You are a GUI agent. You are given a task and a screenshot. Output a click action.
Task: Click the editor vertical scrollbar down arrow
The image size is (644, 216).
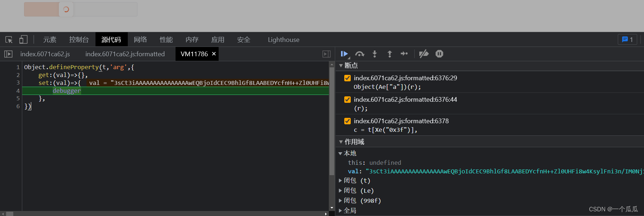[332, 208]
